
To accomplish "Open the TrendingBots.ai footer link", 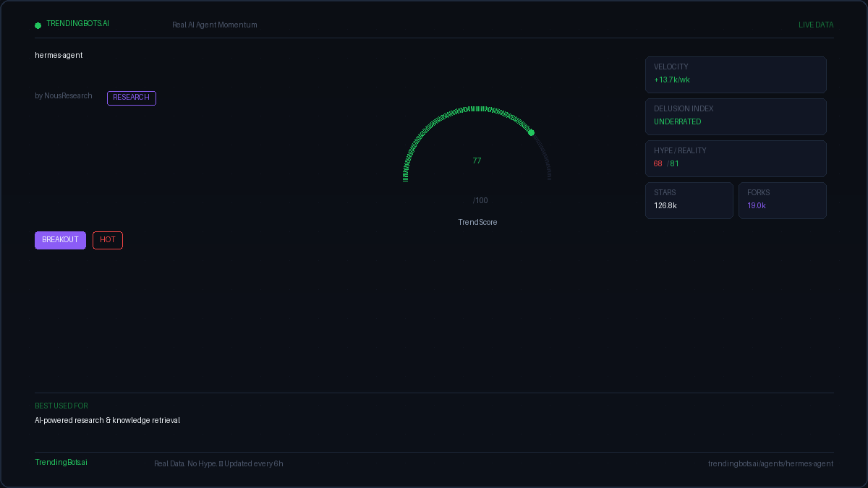I will click(61, 463).
